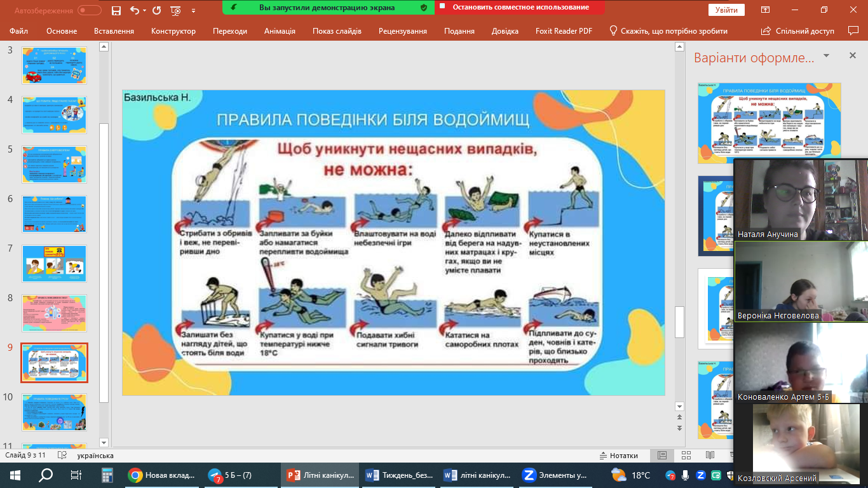
Task: Open the Chrome window 'Новая вклад...'
Action: 161,475
